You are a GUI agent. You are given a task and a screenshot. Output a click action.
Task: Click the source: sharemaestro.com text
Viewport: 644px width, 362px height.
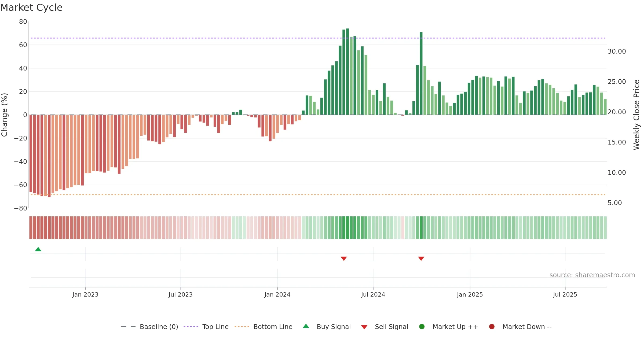pos(592,275)
